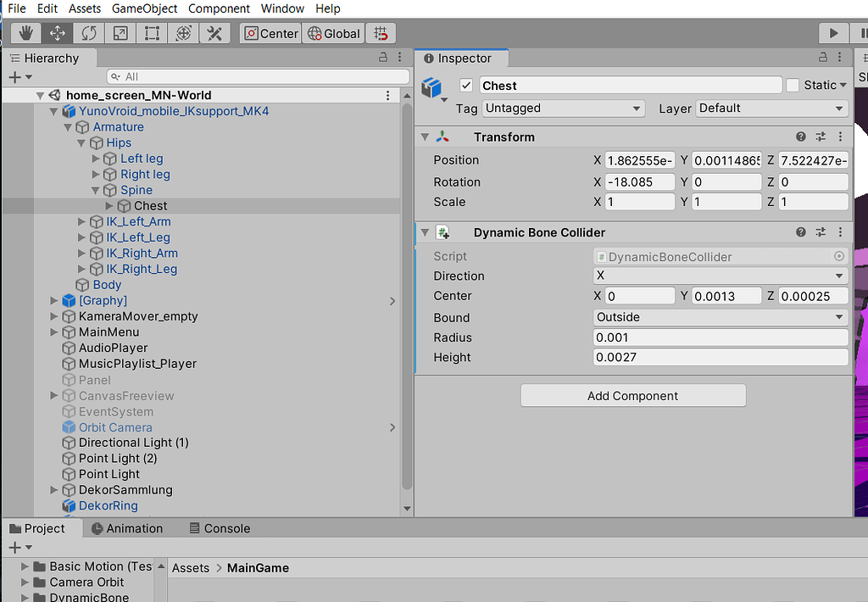Open the Direction dropdown in Dynamic Bone Collider
Screen dimensions: 868x602
point(721,276)
